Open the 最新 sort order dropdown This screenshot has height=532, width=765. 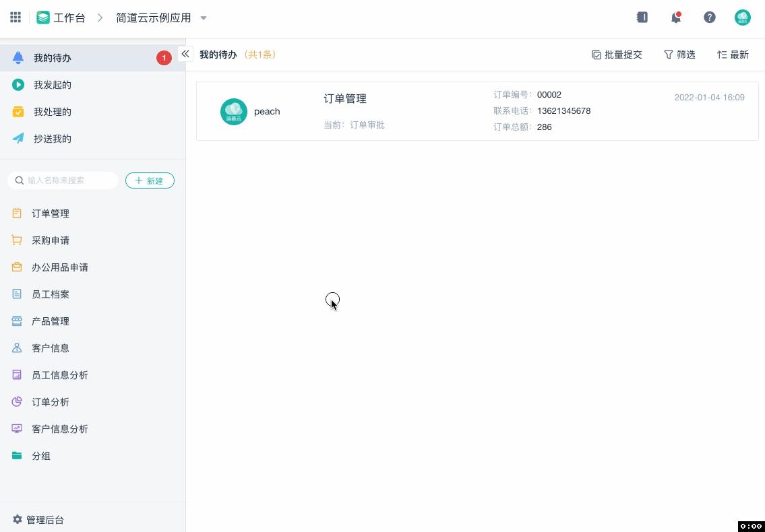733,55
